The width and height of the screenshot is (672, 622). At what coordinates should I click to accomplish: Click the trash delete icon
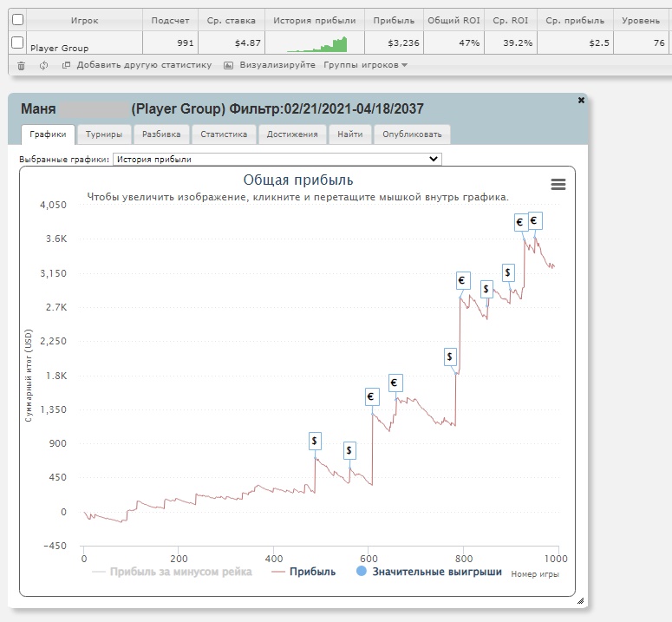21,66
